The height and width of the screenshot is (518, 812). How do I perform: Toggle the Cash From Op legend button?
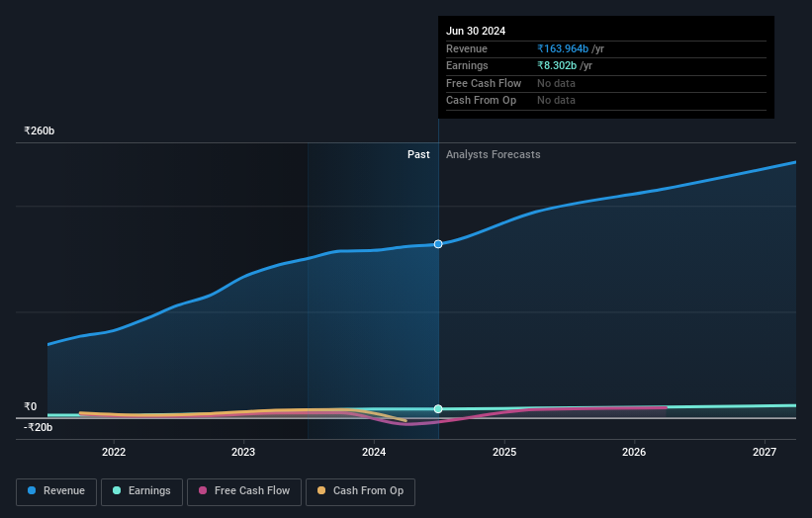tap(360, 491)
